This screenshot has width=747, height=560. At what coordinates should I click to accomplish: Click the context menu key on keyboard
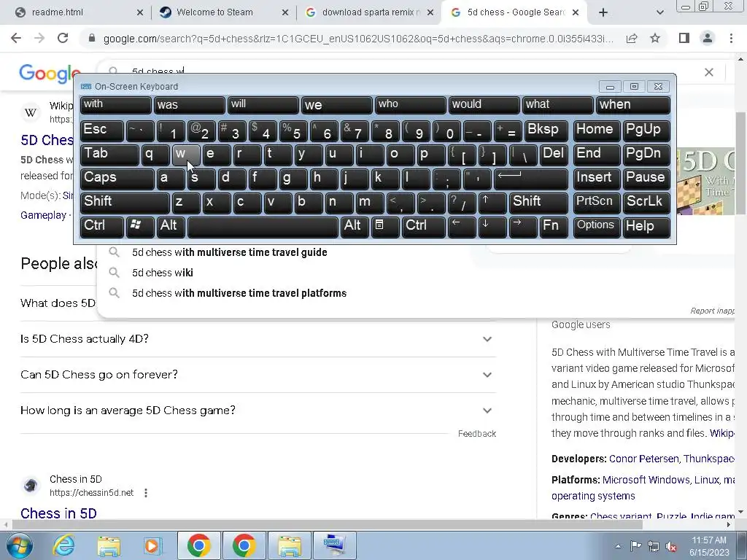(384, 226)
